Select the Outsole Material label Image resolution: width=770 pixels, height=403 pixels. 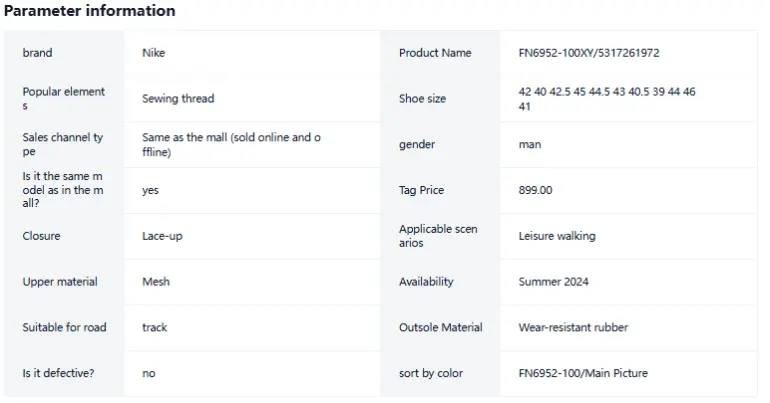tap(440, 327)
